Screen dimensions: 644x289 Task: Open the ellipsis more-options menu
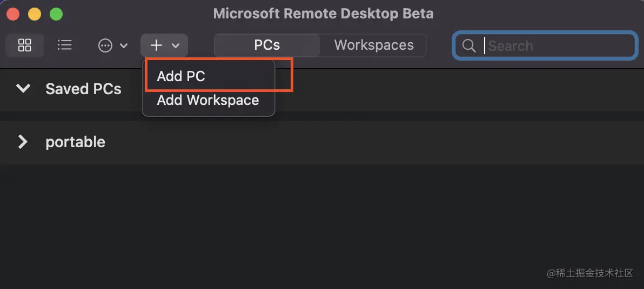(112, 45)
